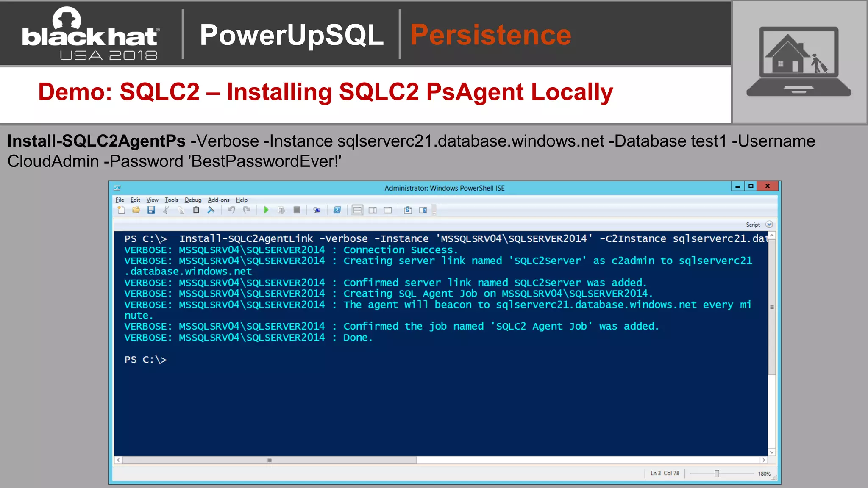The height and width of the screenshot is (488, 868).
Task: Run script with the green play icon
Action: click(x=266, y=210)
